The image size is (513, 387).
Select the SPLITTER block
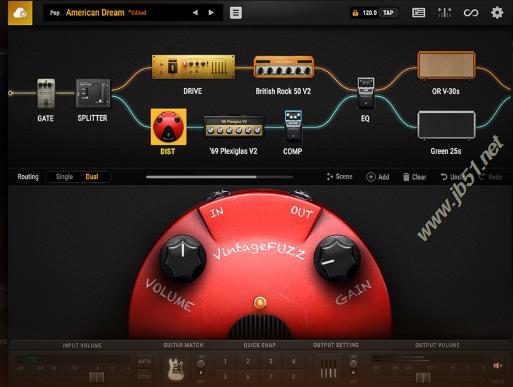(x=93, y=93)
